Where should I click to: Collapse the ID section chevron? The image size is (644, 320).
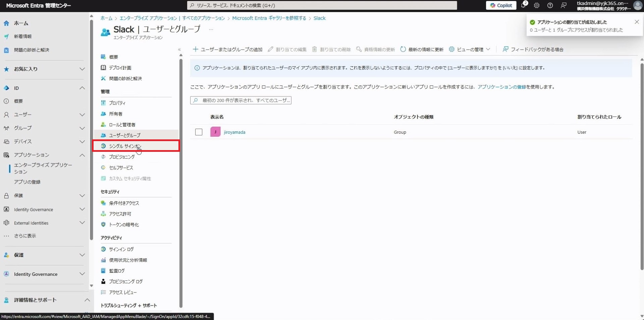(x=82, y=88)
